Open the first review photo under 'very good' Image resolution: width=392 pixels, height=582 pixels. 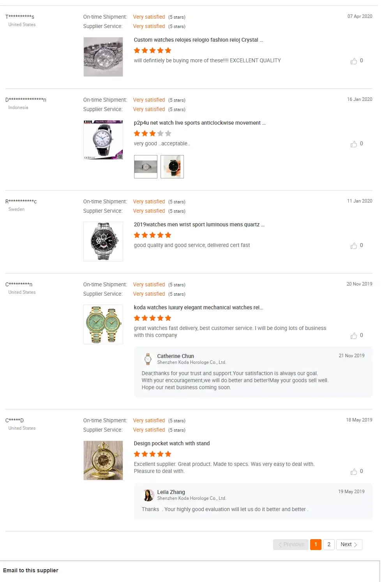click(x=146, y=167)
